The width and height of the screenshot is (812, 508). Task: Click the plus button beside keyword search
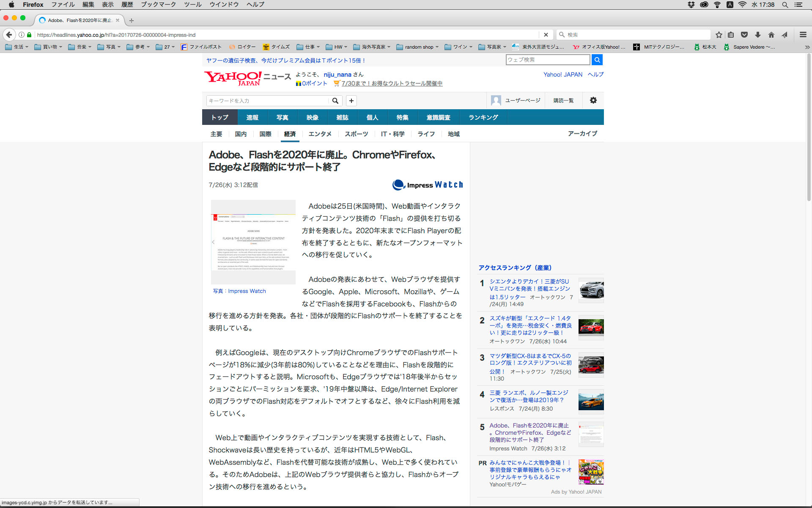point(351,101)
